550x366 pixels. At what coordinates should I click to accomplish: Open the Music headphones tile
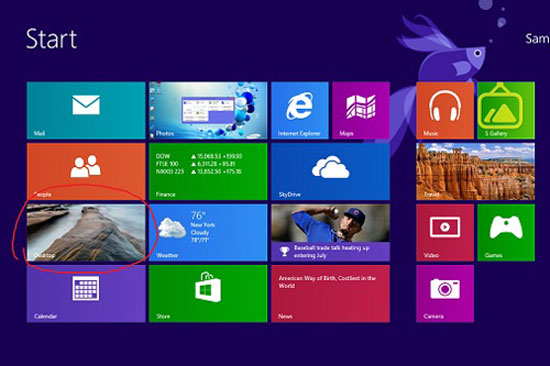click(445, 111)
